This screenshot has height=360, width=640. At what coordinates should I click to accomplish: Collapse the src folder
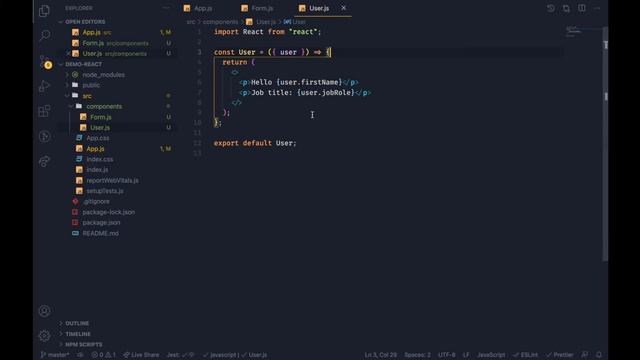click(87, 96)
